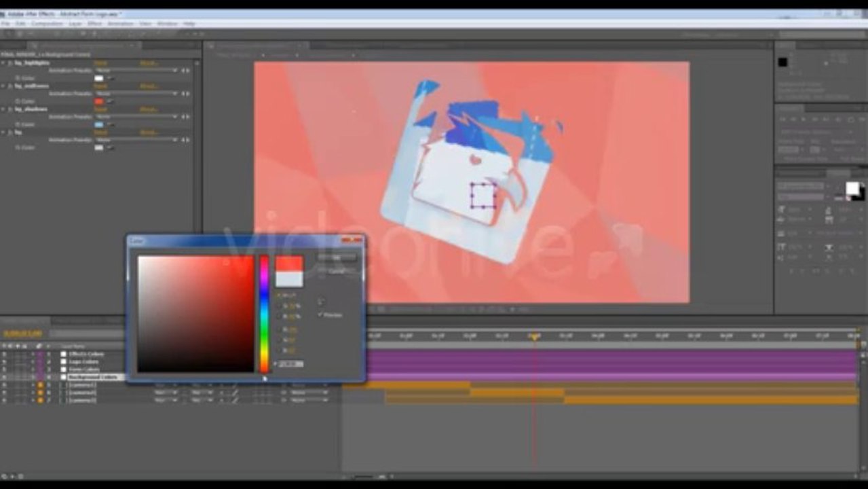Open bg Animation Presets dropdown

(x=136, y=140)
